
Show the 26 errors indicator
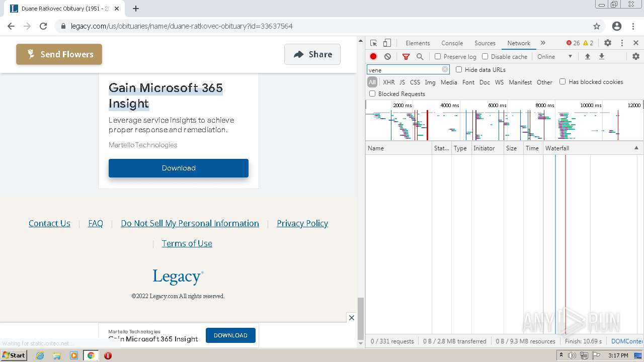click(573, 43)
